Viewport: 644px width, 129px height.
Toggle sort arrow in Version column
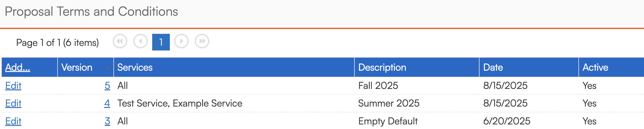(x=107, y=68)
